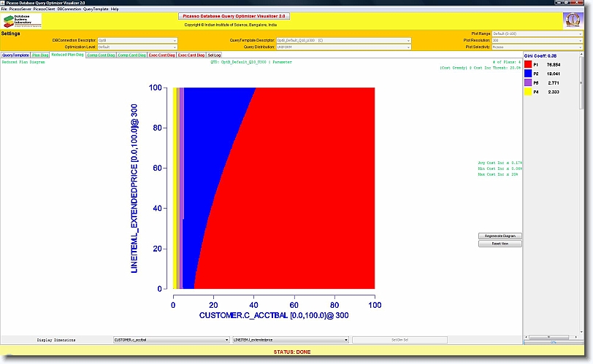Switch to the Comp Cost Diag tab
Image resolution: width=593 pixels, height=364 pixels.
101,55
